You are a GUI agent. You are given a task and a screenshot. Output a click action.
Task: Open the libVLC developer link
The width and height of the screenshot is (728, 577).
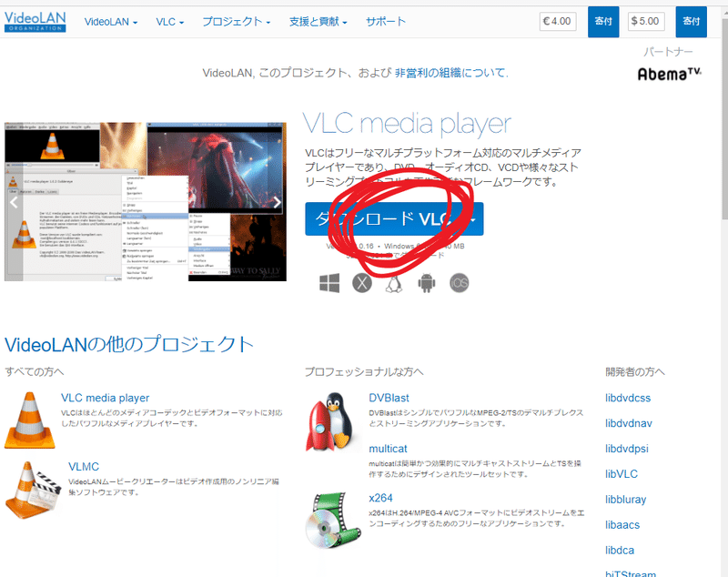tap(622, 474)
